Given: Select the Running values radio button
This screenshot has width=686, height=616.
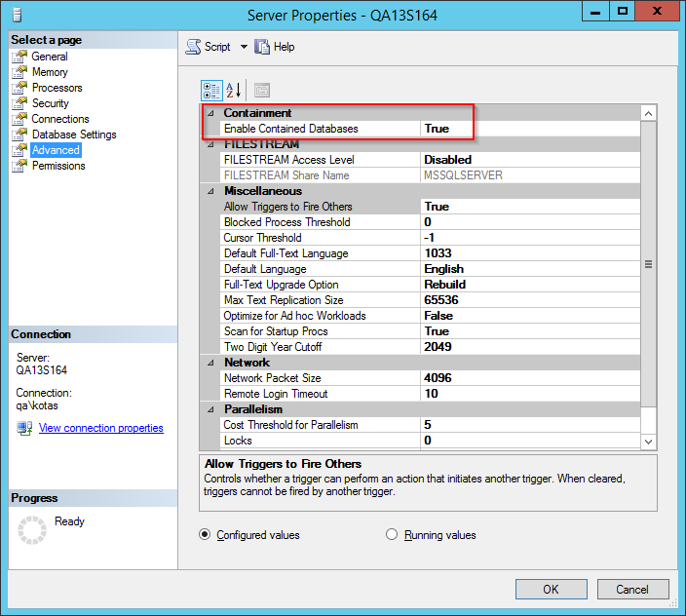Looking at the screenshot, I should pos(393,534).
